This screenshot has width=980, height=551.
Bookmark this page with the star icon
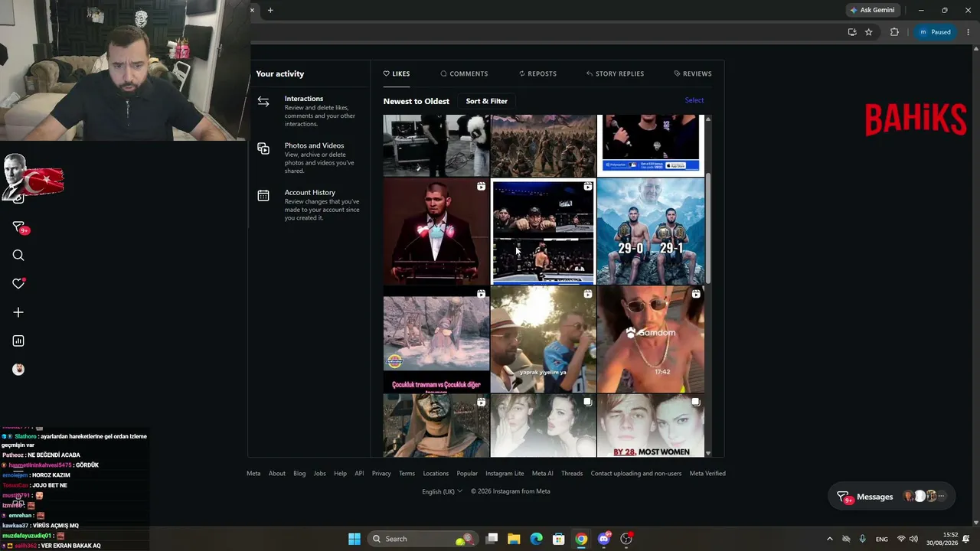pos(869,32)
